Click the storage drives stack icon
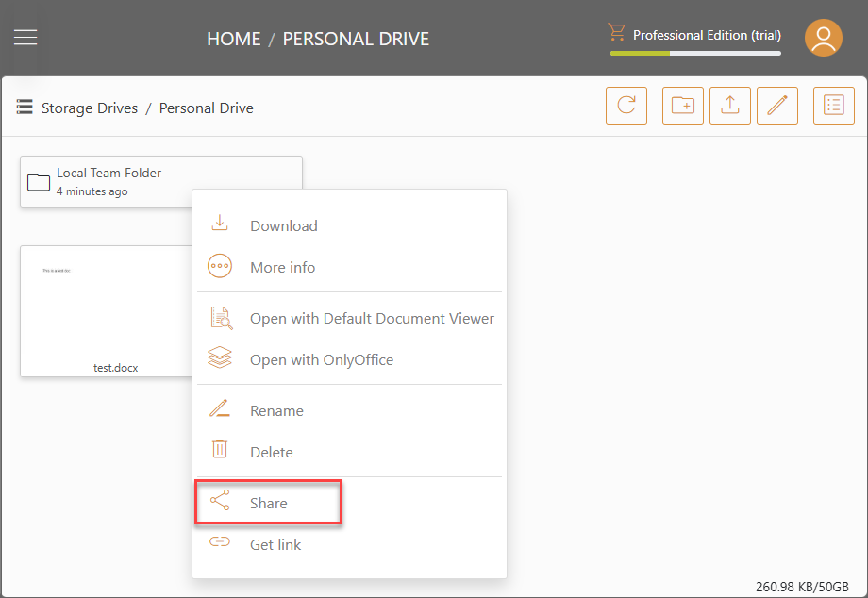The image size is (868, 598). coord(25,107)
